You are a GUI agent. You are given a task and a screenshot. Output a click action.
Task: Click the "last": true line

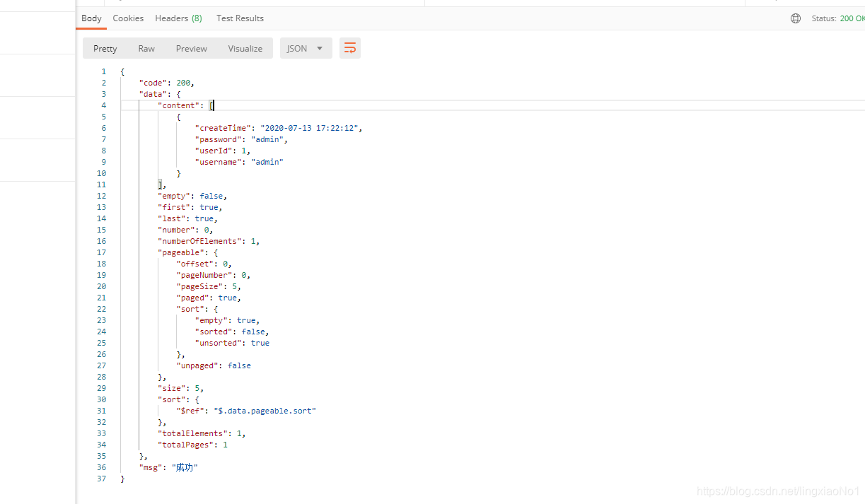pos(187,218)
